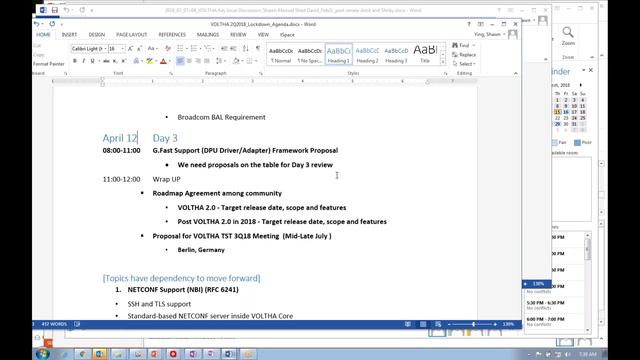
Task: Apply the Normal style
Action: coord(281,55)
